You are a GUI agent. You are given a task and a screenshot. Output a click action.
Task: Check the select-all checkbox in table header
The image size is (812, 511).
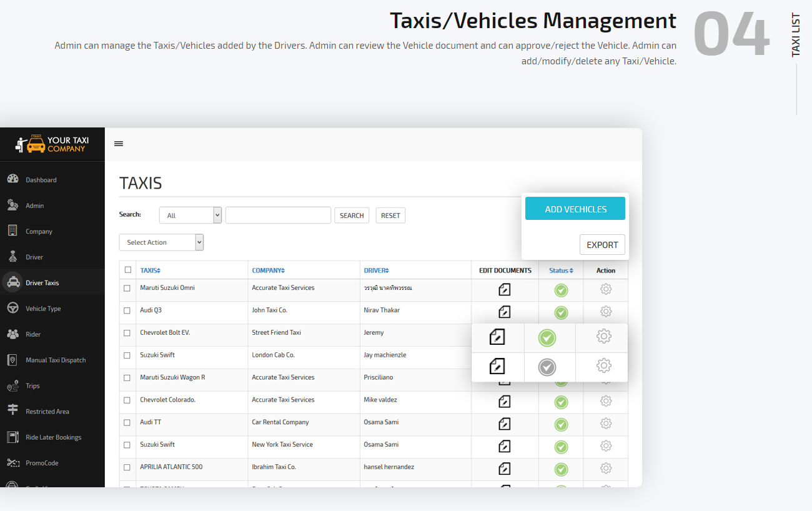[x=127, y=269]
